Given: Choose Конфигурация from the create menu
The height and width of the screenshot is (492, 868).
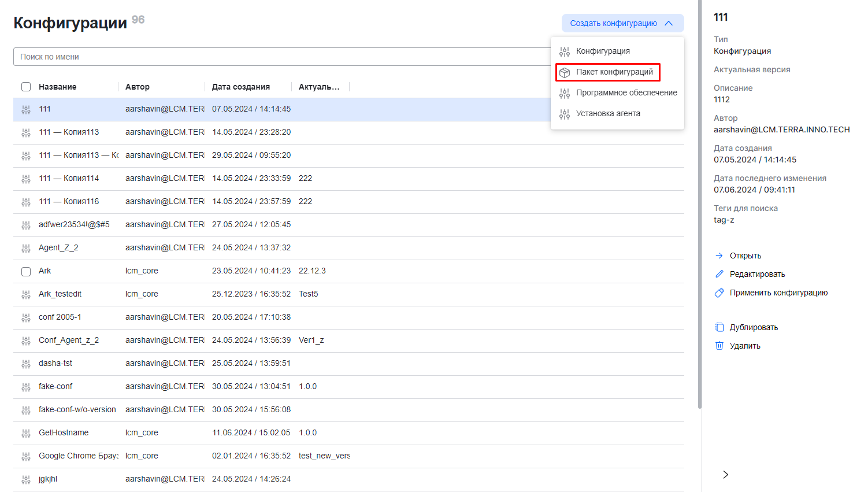Looking at the screenshot, I should pos(603,51).
